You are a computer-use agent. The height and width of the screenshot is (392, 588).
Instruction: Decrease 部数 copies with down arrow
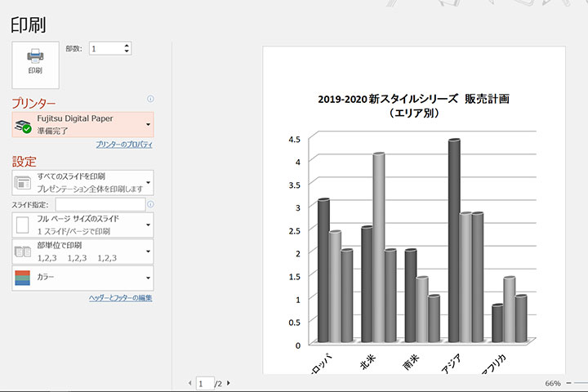[x=127, y=52]
